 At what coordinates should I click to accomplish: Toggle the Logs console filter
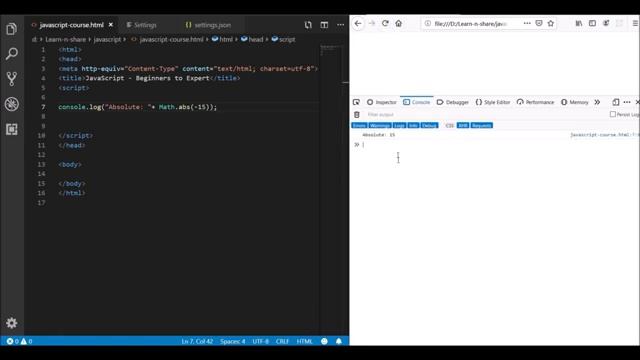coord(400,125)
